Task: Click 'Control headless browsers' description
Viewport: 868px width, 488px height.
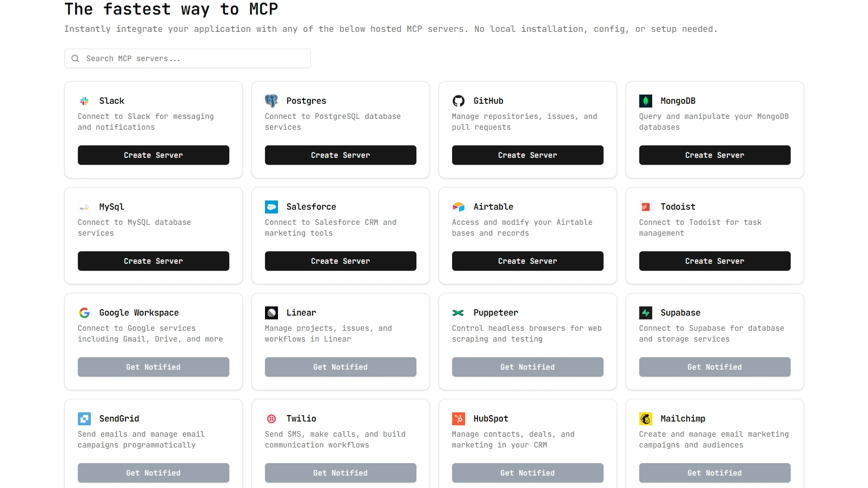Action: [x=527, y=333]
